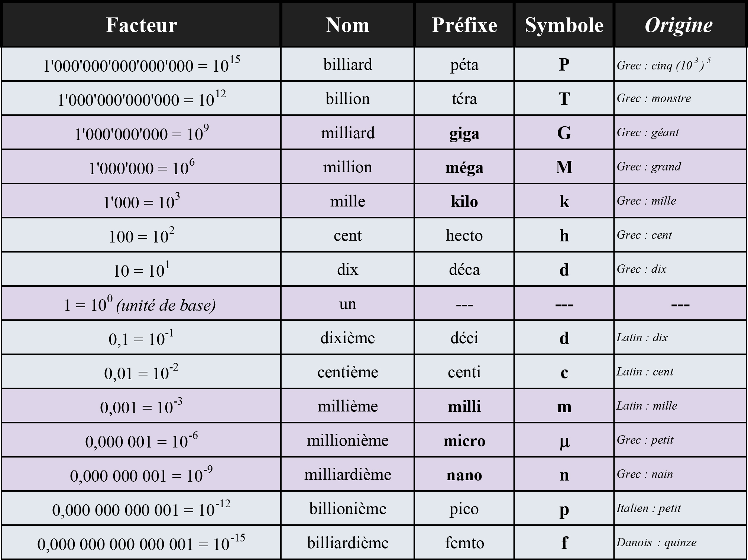Select the symbol T for téra
The height and width of the screenshot is (560, 748).
pyautogui.click(x=564, y=99)
